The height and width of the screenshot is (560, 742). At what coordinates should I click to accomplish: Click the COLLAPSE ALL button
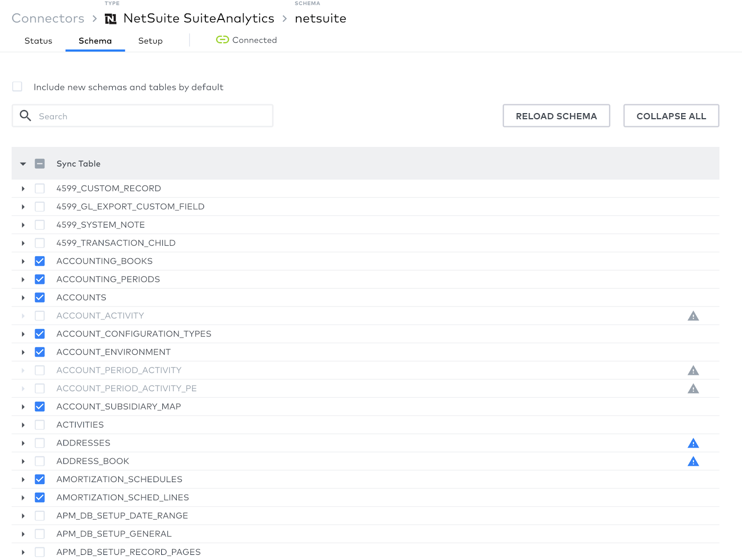(x=671, y=115)
